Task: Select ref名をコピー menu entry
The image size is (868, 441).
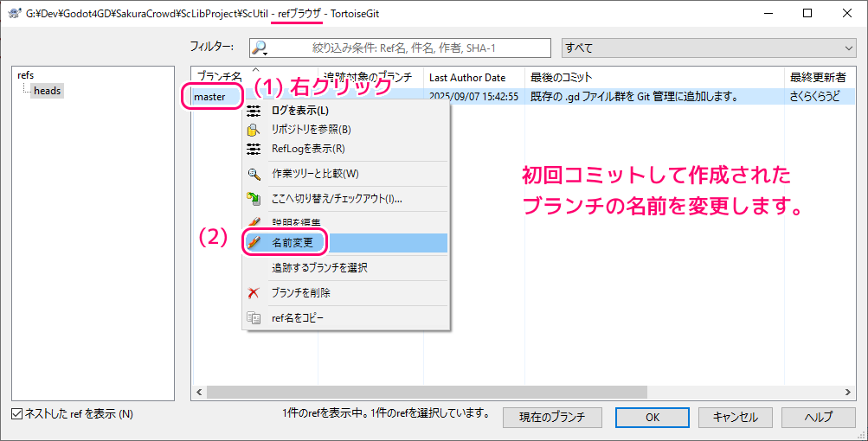Action: tap(346, 318)
